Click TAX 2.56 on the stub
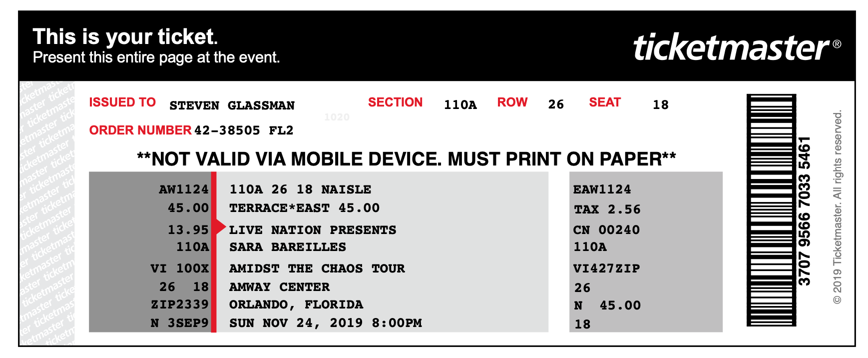This screenshot has width=868, height=358. pyautogui.click(x=607, y=209)
